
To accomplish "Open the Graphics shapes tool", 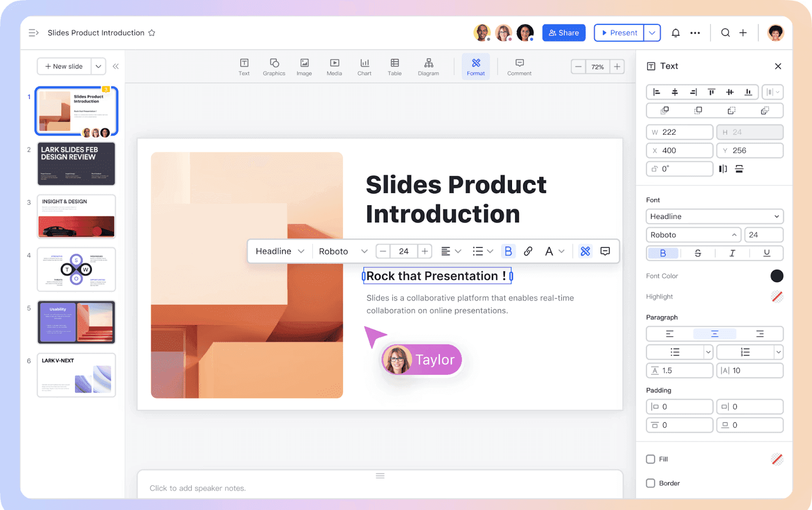I will tap(274, 67).
